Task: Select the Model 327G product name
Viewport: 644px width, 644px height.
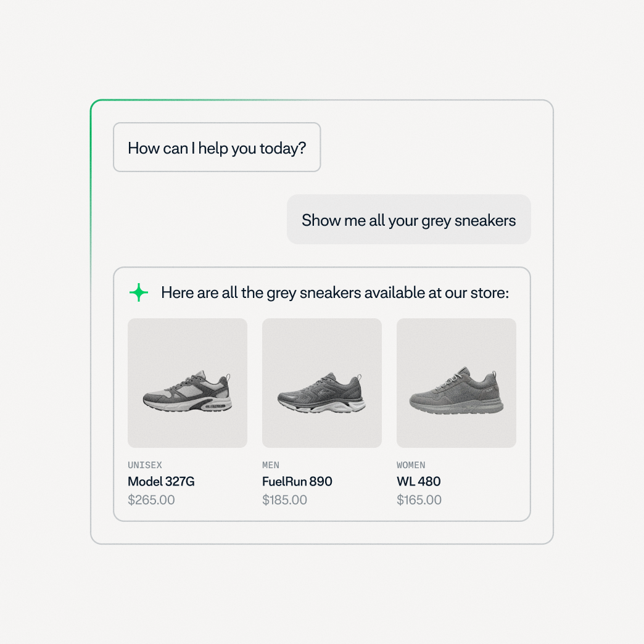Action: [161, 482]
